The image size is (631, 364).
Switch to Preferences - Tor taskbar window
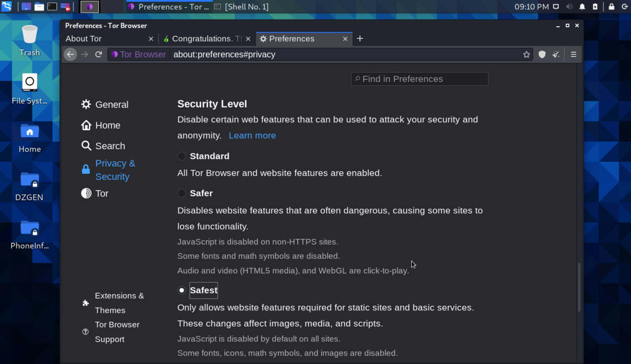(168, 7)
